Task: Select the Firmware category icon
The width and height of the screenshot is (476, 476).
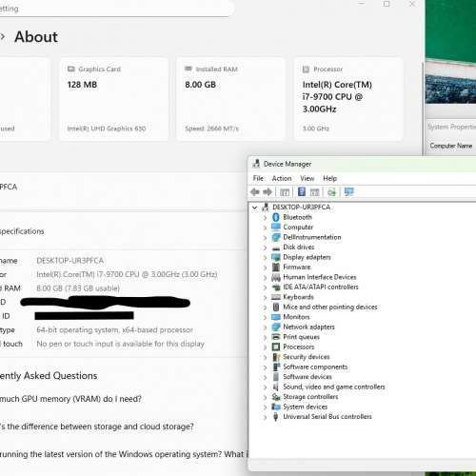Action: point(276,267)
